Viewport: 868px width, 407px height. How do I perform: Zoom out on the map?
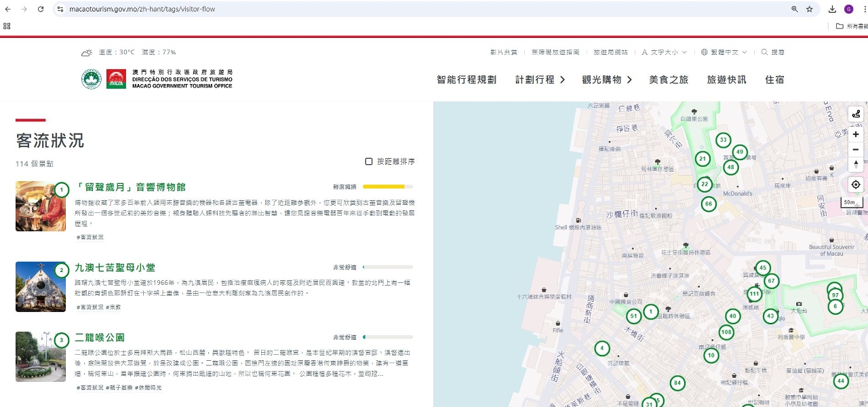[x=856, y=149]
